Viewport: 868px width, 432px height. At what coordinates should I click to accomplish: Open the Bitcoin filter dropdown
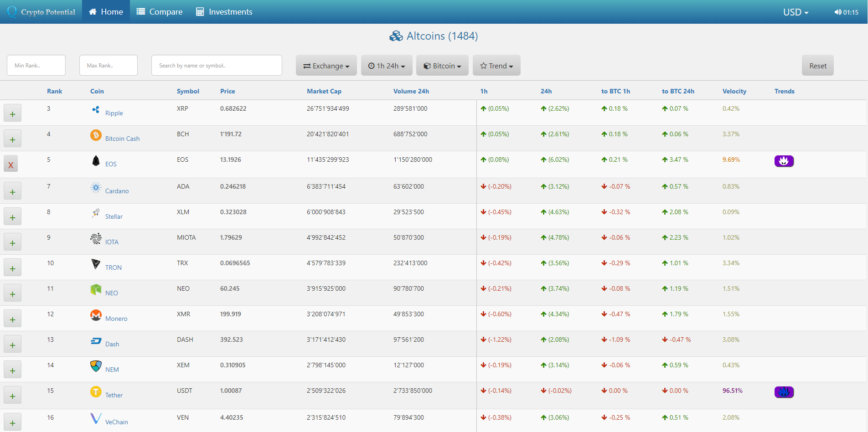point(442,66)
